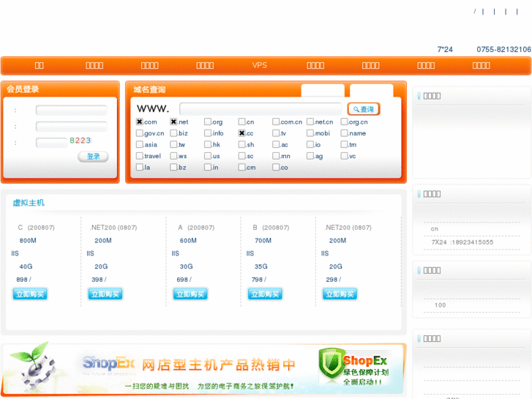This screenshot has width=532, height=399.
Task: Open the last item in orange navigation bar
Action: tap(481, 65)
